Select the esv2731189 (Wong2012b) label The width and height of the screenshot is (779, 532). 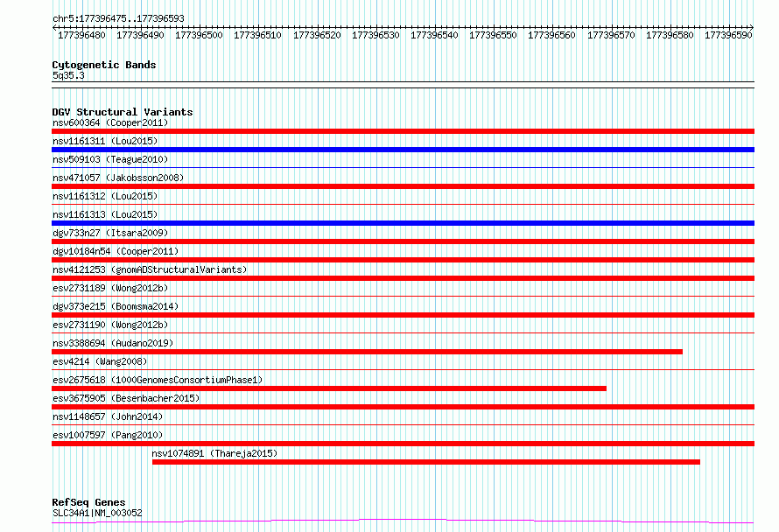[x=110, y=288]
